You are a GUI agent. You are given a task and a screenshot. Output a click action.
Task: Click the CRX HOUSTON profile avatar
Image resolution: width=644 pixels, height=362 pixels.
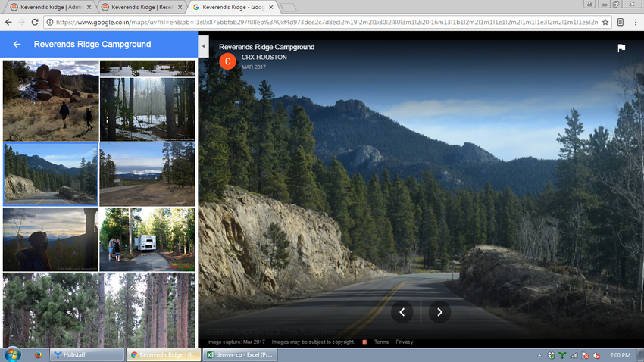pos(227,61)
